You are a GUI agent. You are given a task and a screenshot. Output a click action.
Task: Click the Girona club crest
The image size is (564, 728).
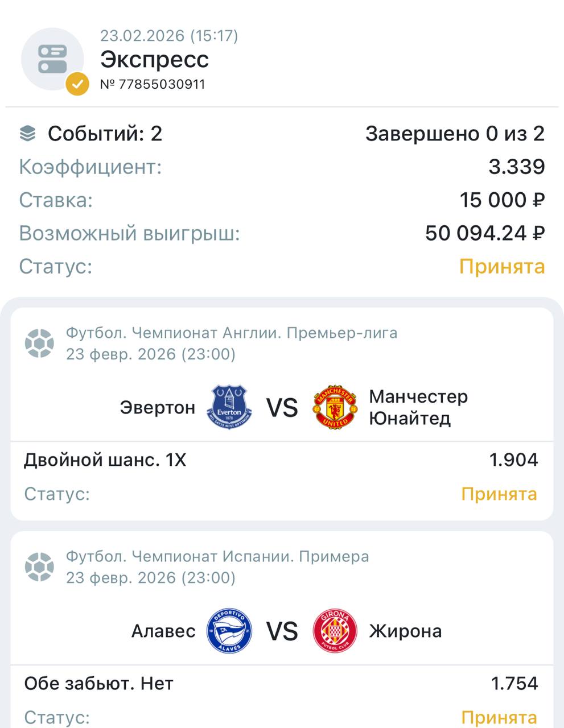[335, 631]
